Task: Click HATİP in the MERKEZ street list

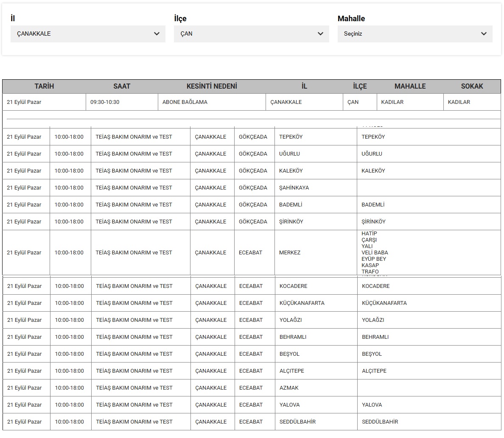Action: pos(370,234)
